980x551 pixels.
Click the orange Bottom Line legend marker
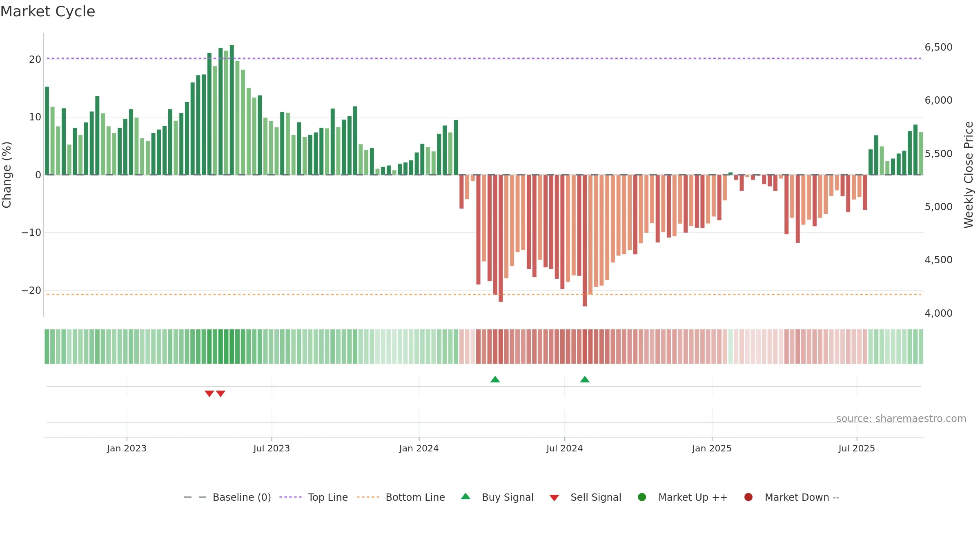(x=368, y=497)
